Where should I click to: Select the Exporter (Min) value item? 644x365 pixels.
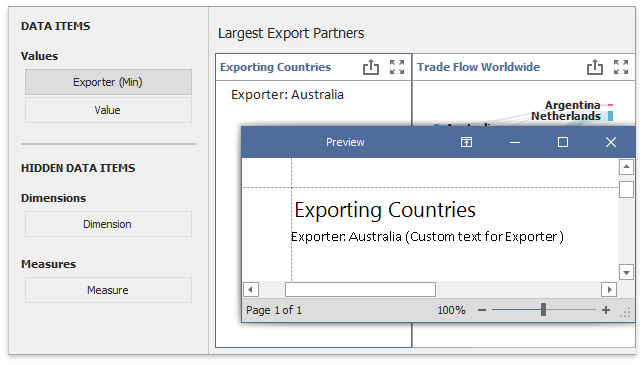(108, 82)
